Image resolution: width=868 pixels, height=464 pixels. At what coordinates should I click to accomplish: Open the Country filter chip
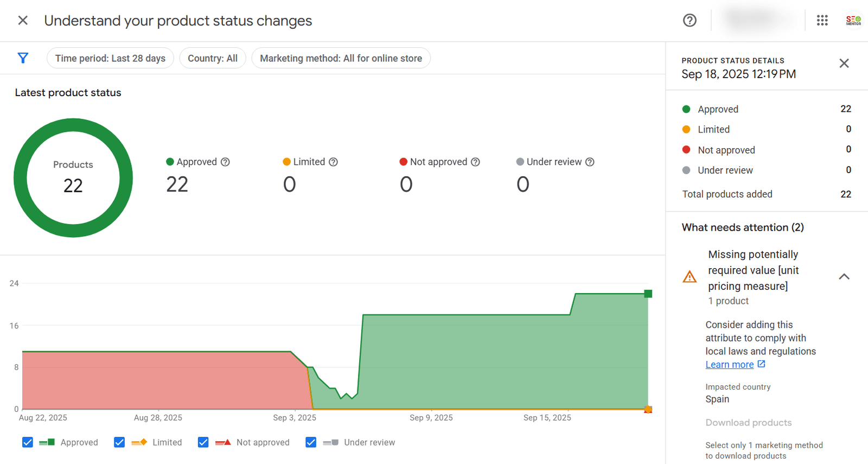(x=213, y=58)
